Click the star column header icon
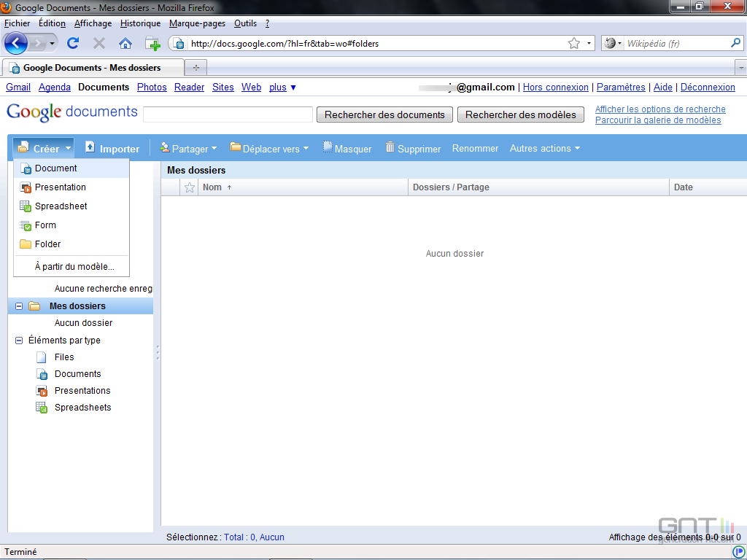747x560 pixels. [189, 187]
